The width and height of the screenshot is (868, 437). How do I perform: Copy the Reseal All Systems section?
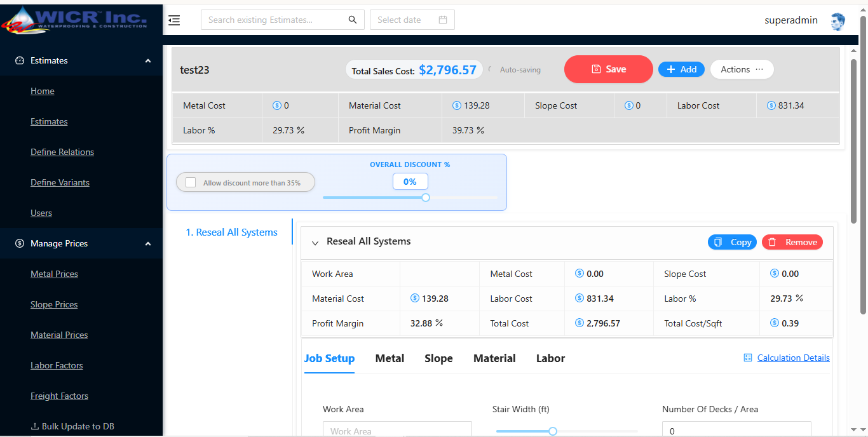click(x=733, y=242)
